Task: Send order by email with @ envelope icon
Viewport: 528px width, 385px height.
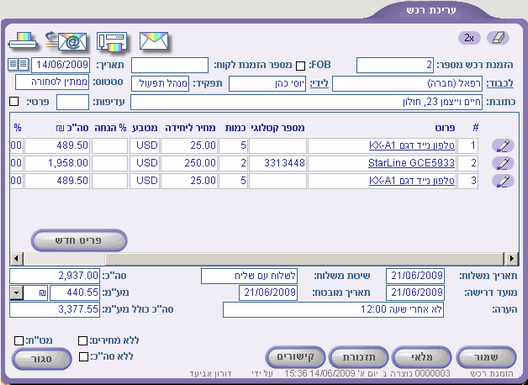Action: pyautogui.click(x=66, y=41)
